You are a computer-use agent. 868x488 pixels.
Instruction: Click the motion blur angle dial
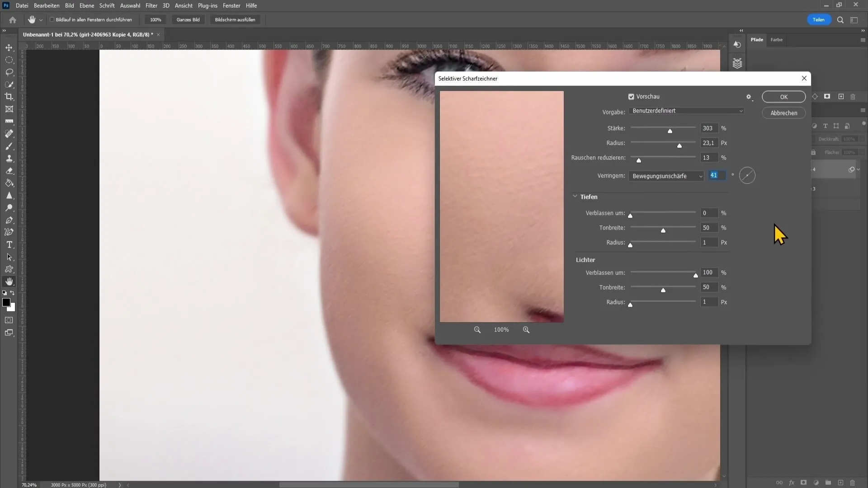[x=747, y=175]
